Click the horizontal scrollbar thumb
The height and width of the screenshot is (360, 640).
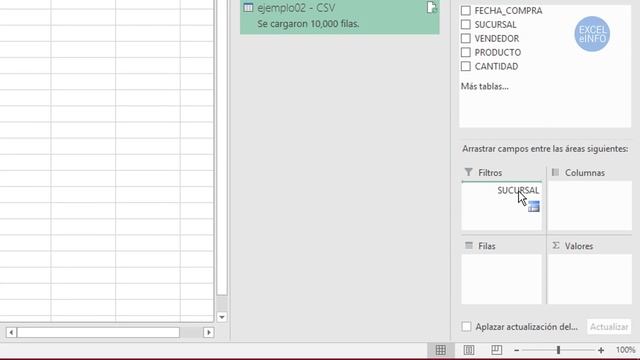click(x=98, y=332)
